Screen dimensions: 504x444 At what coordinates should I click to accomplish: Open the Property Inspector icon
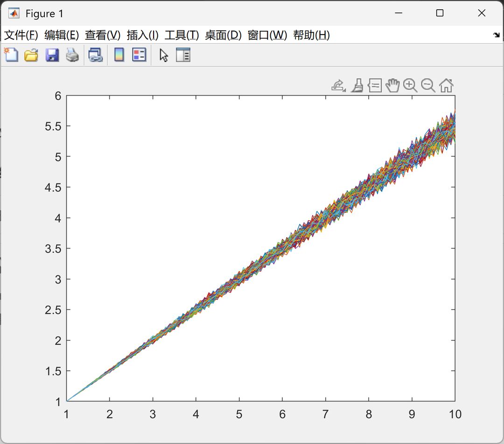point(183,55)
